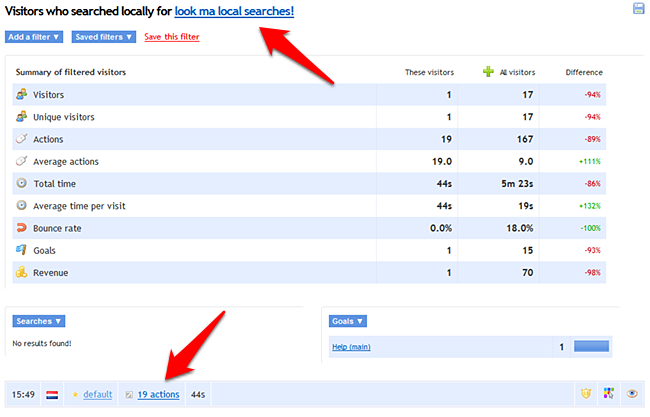Click the eye icon in visitor row
This screenshot has width=650, height=417.
(x=632, y=393)
